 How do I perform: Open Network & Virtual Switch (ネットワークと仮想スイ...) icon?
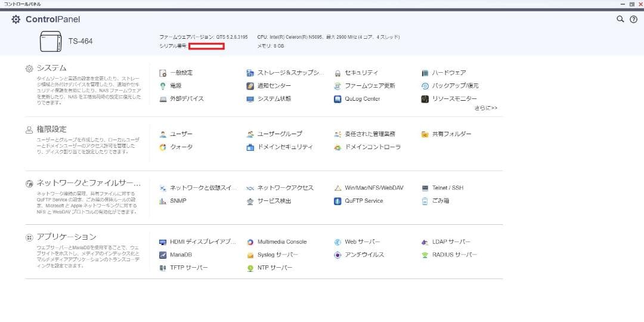tap(163, 188)
